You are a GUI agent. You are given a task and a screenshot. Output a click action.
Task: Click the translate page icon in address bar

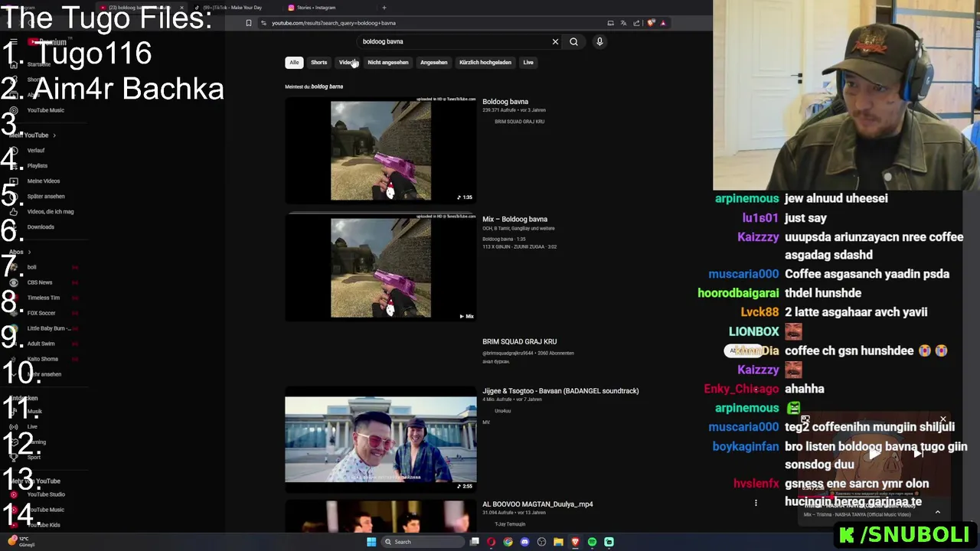click(623, 23)
